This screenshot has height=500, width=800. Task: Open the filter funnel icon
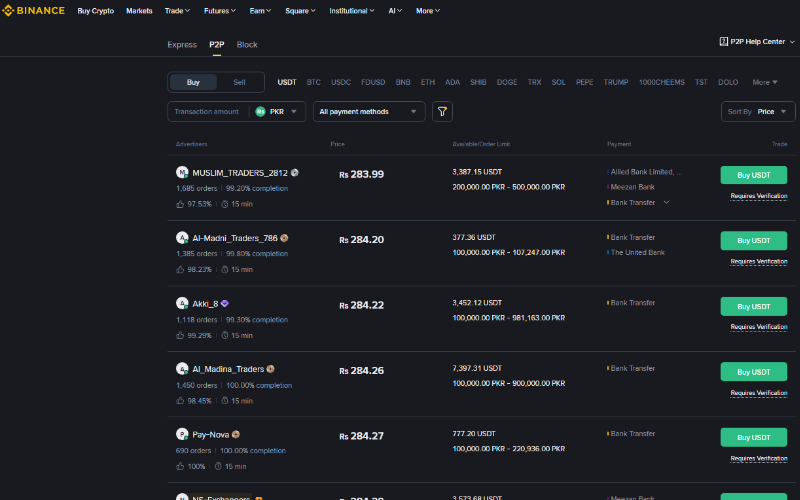(442, 112)
